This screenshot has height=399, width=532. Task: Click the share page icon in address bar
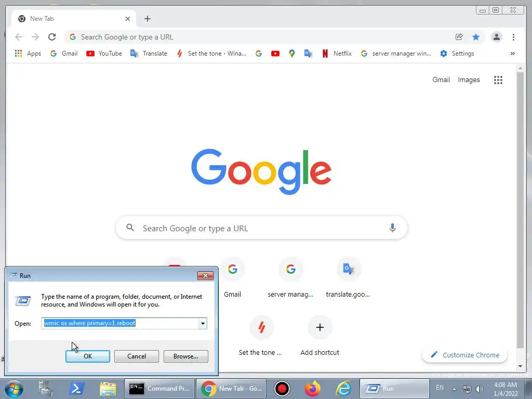click(459, 37)
